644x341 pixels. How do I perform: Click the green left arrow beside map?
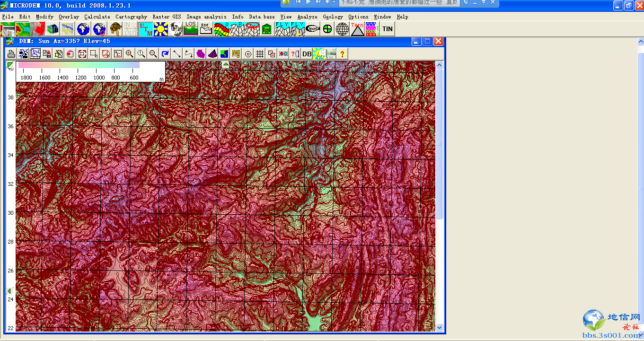pyautogui.click(x=9, y=291)
